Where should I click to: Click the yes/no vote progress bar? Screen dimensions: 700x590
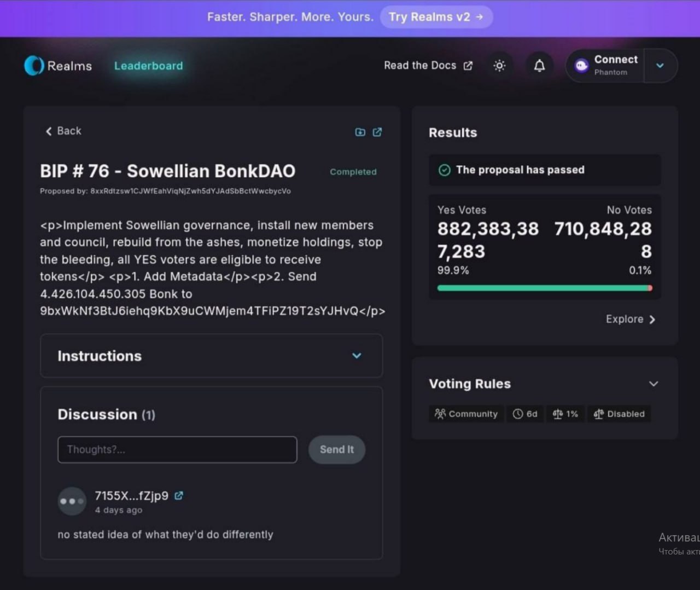pyautogui.click(x=545, y=288)
